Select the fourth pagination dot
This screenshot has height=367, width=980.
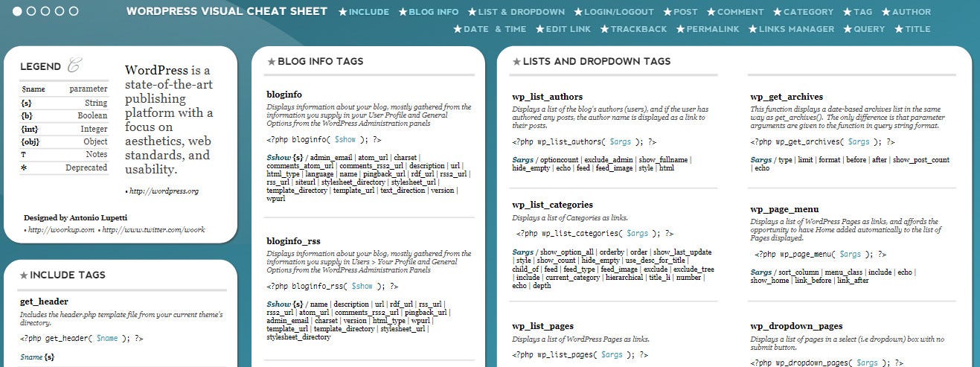(59, 11)
